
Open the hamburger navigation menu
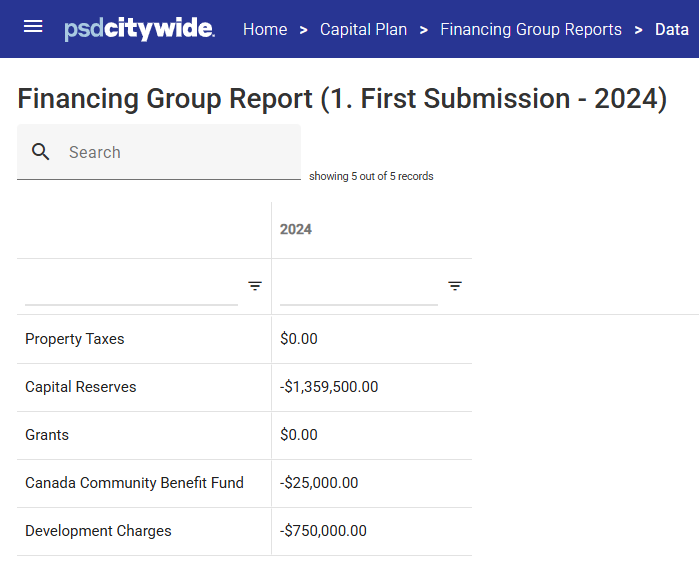[33, 27]
